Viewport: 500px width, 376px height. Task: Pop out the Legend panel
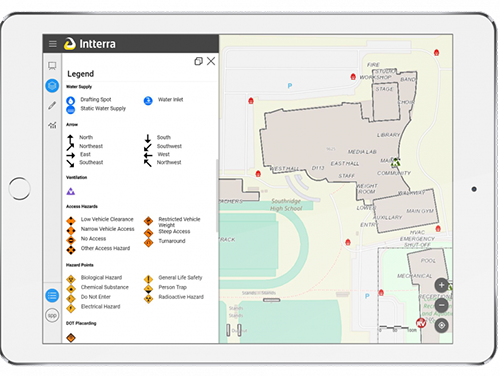point(198,61)
